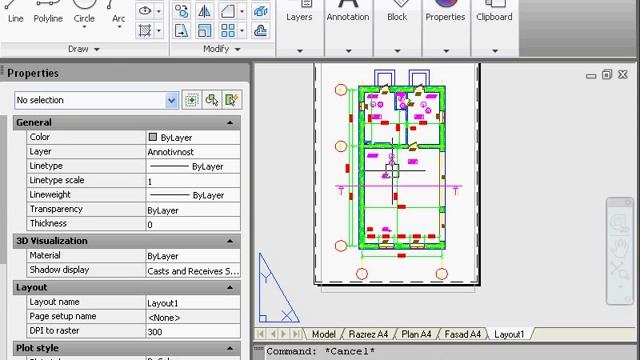Expand Layers panel dropdown arrow

coord(300,51)
